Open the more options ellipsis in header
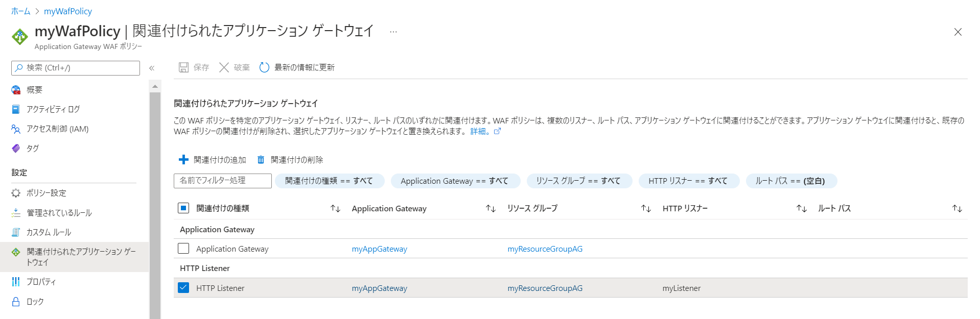The image size is (980, 319). [x=393, y=32]
